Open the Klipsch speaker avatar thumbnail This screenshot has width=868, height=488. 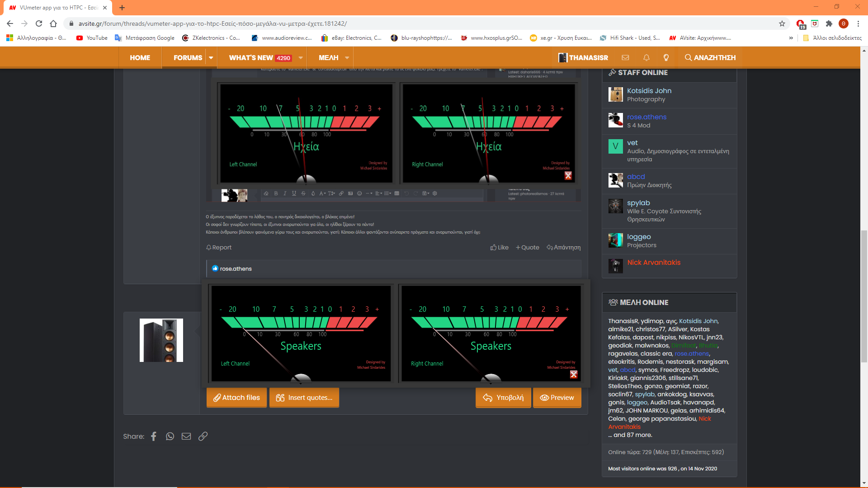(161, 340)
